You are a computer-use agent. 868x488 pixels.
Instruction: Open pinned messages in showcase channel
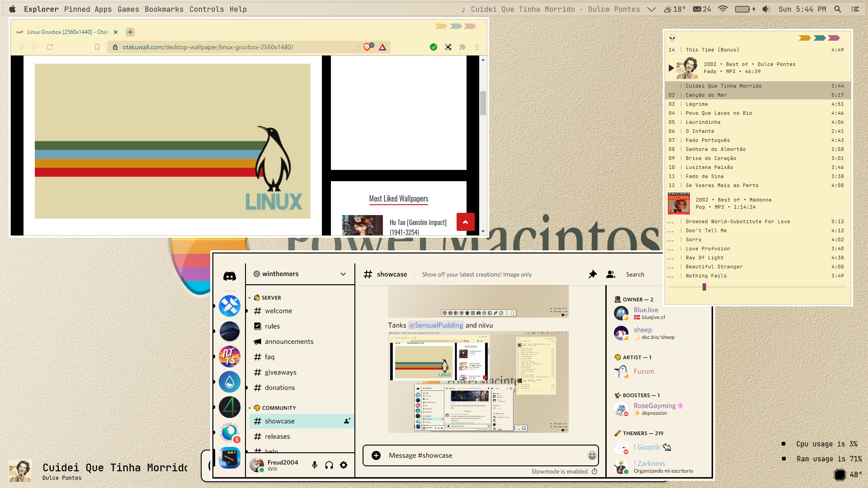(x=592, y=274)
